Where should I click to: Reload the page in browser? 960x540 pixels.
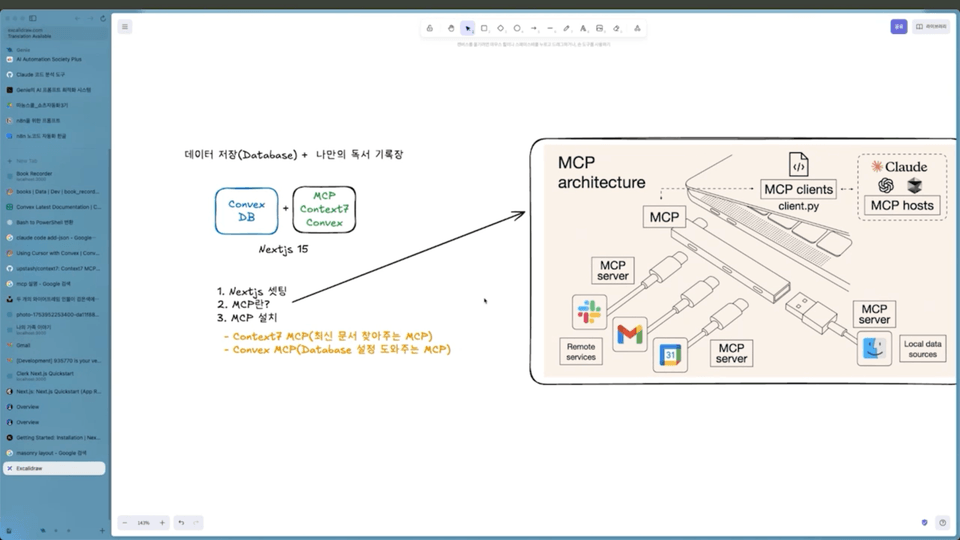coord(103,18)
